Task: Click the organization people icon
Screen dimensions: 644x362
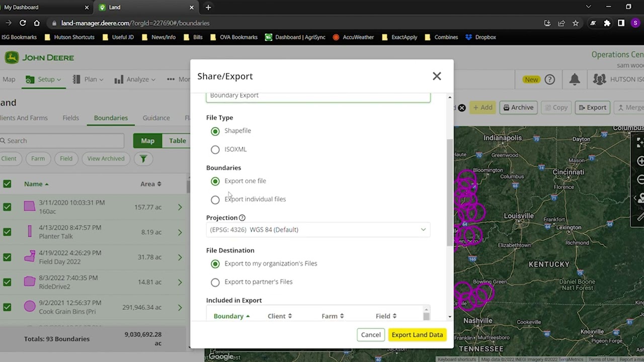Action: point(599,79)
